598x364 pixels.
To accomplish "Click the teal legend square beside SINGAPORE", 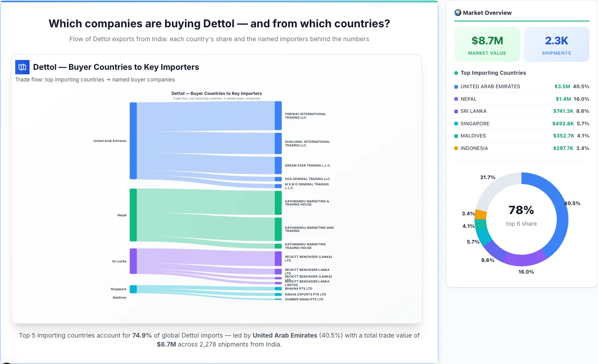I will 457,124.
